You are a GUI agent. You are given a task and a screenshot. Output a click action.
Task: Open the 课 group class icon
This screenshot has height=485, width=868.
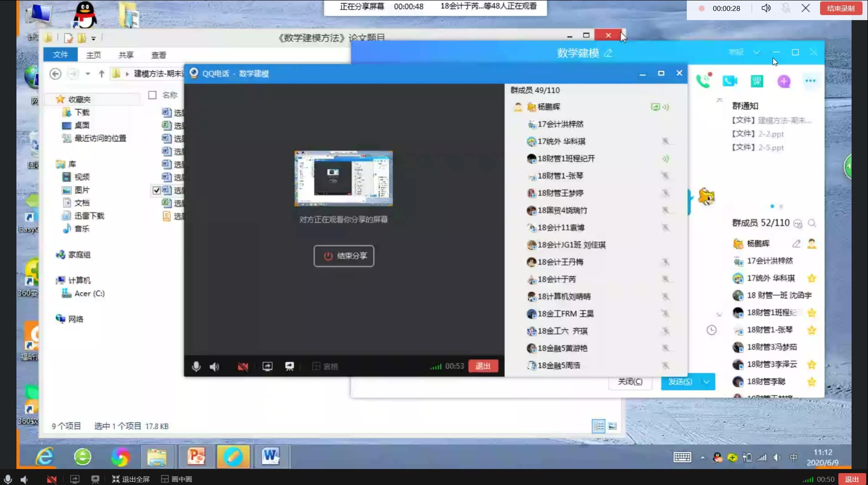756,81
